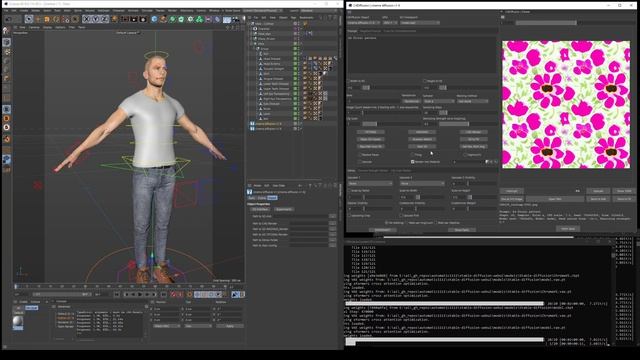This screenshot has width=640, height=360.
Task: Click the Undo arrow in Cinema 4D toolbar
Action: (x=8, y=19)
